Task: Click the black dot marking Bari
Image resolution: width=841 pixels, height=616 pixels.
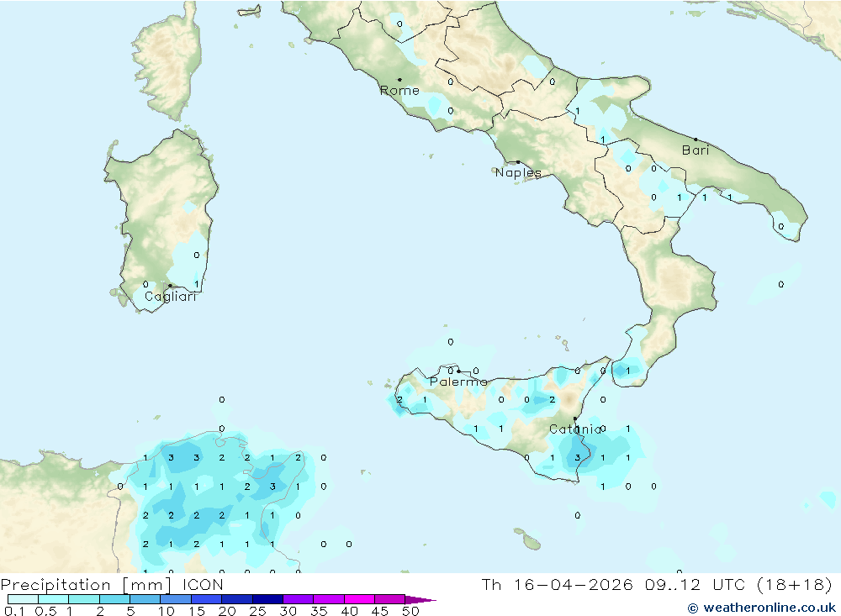Action: [x=696, y=140]
